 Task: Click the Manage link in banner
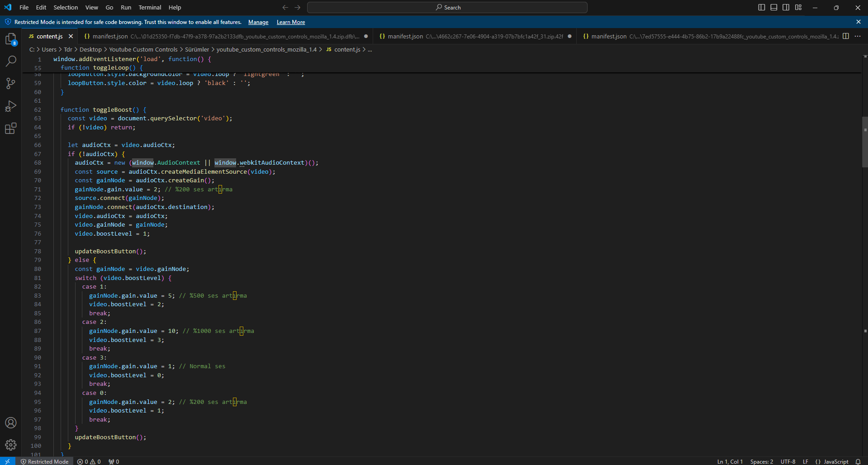coord(258,22)
